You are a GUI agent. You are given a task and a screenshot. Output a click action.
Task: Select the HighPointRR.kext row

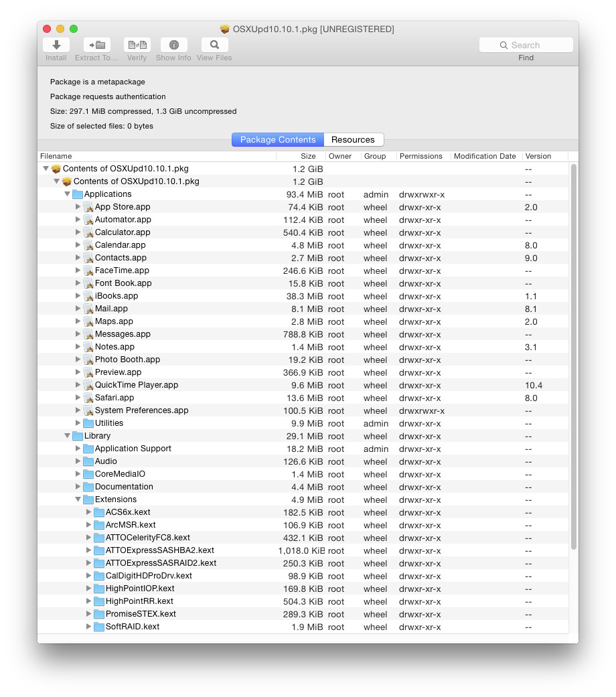click(303, 602)
